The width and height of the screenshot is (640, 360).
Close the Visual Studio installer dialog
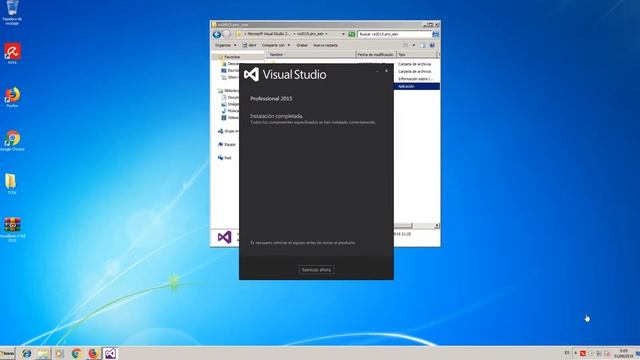[387, 71]
